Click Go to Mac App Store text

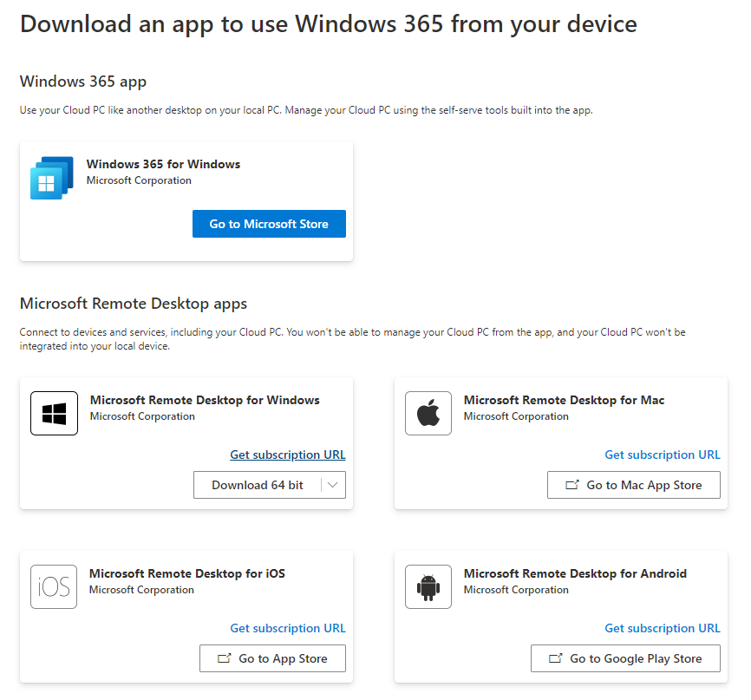pyautogui.click(x=644, y=485)
